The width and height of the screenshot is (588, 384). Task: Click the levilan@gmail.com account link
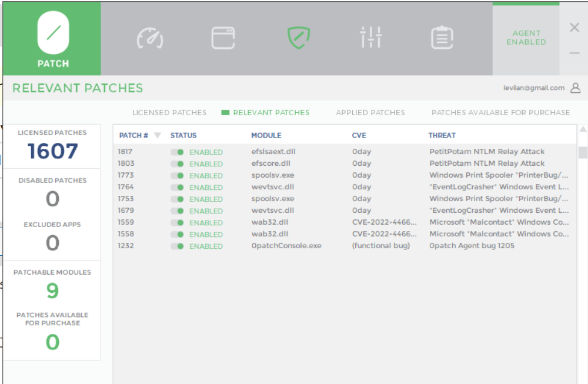pos(534,88)
